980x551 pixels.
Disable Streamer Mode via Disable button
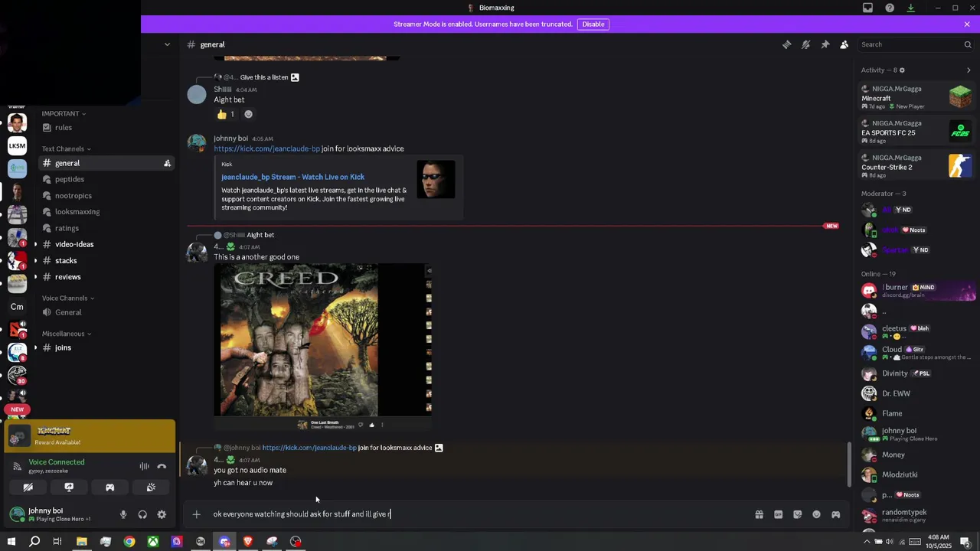pos(593,24)
